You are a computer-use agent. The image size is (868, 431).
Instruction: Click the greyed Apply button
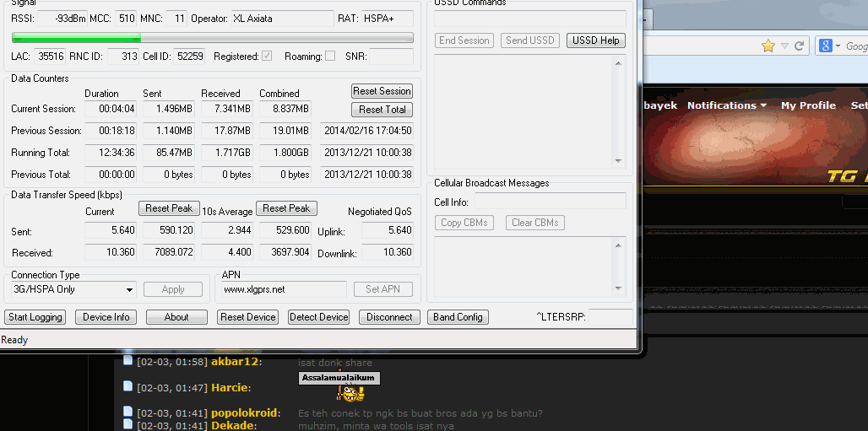tap(173, 289)
